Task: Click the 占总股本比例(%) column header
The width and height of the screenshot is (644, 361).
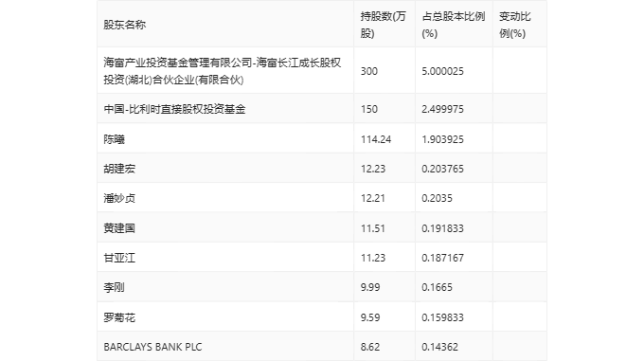Action: pyautogui.click(x=454, y=25)
